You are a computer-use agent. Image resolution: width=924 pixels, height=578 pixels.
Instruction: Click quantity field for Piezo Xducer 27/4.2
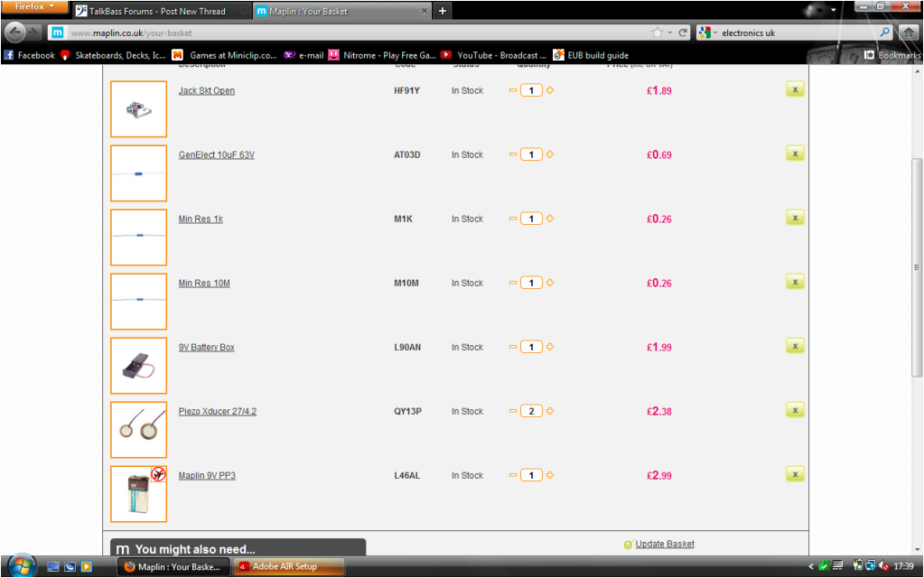tap(531, 411)
